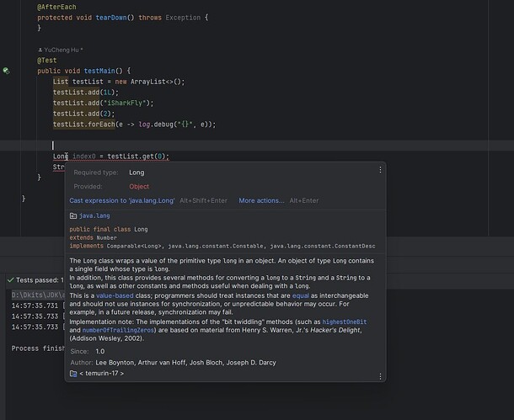Viewport: 514px width, 420px height.
Task: Place cursor on testList.forEach line
Action: [x=134, y=124]
